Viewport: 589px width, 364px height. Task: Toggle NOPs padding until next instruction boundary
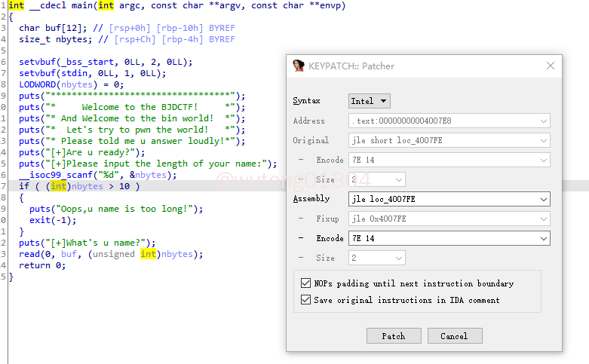click(x=306, y=283)
